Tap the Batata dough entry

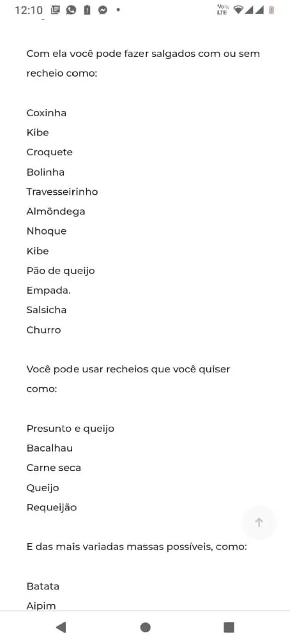click(43, 586)
